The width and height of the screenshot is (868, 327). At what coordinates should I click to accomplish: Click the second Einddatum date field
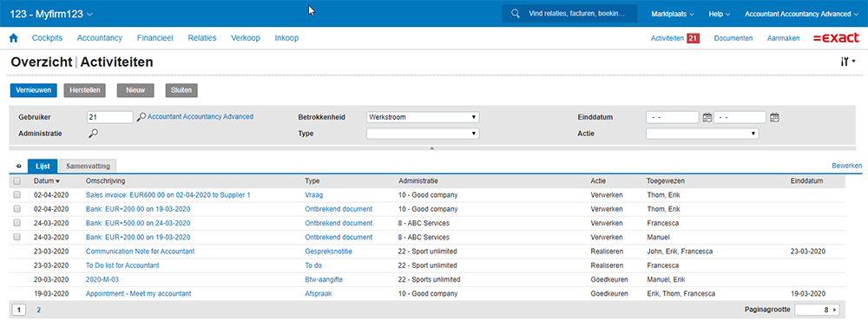coord(740,117)
